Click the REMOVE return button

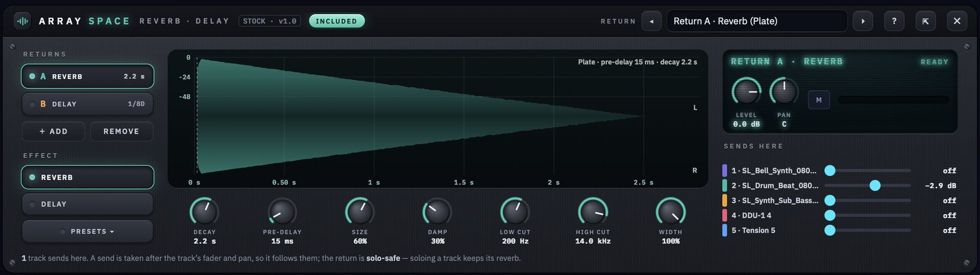(121, 131)
